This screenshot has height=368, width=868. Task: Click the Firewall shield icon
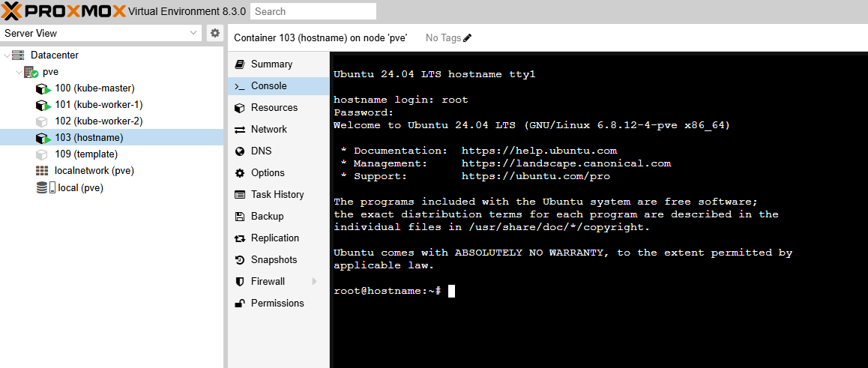(240, 282)
